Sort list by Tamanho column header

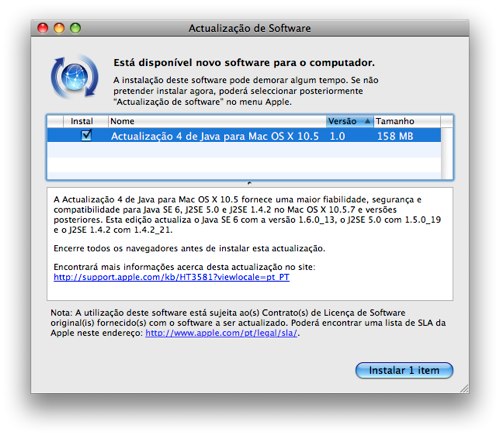407,121
